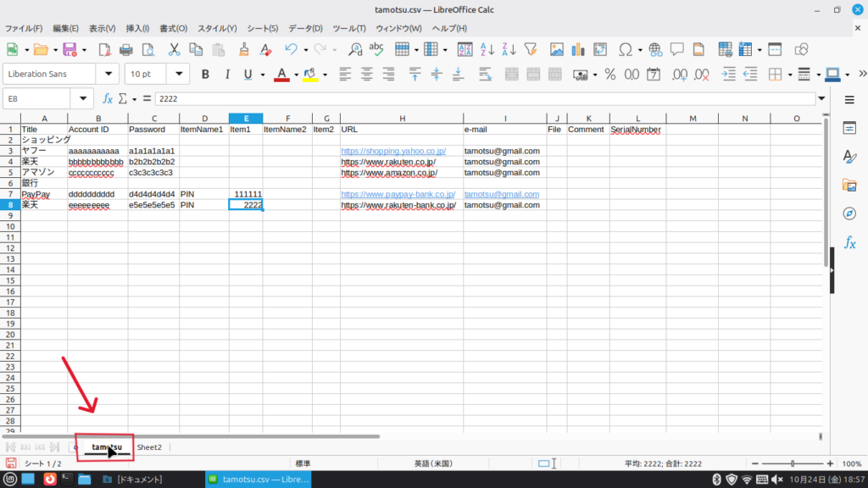Open the Liberation Sans font name dropdown
The width and height of the screenshot is (868, 488).
108,75
